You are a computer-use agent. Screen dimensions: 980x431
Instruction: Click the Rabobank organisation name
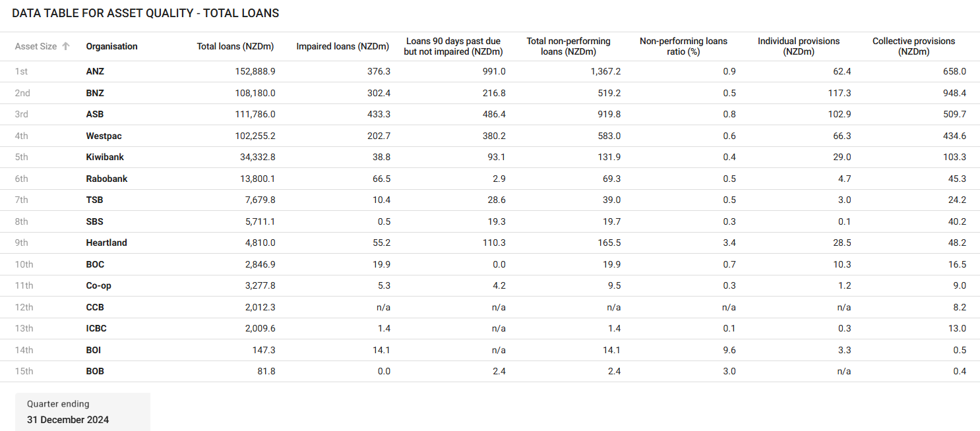[x=107, y=179]
